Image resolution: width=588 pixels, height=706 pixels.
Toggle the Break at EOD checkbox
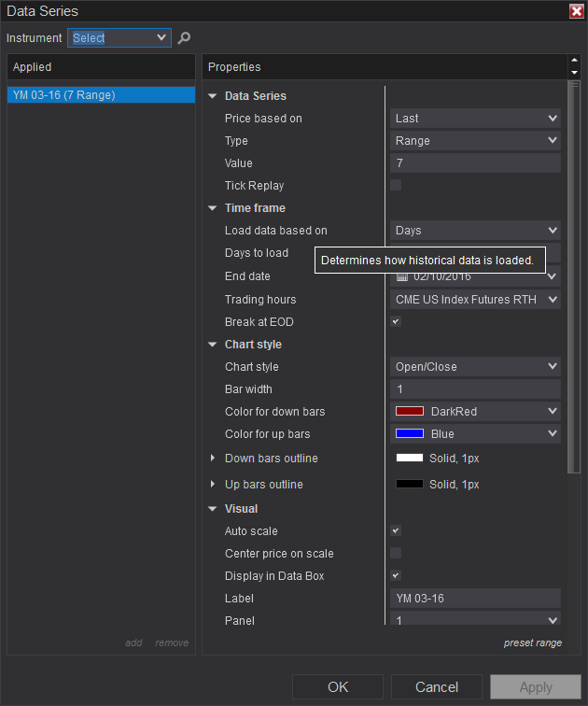point(396,322)
